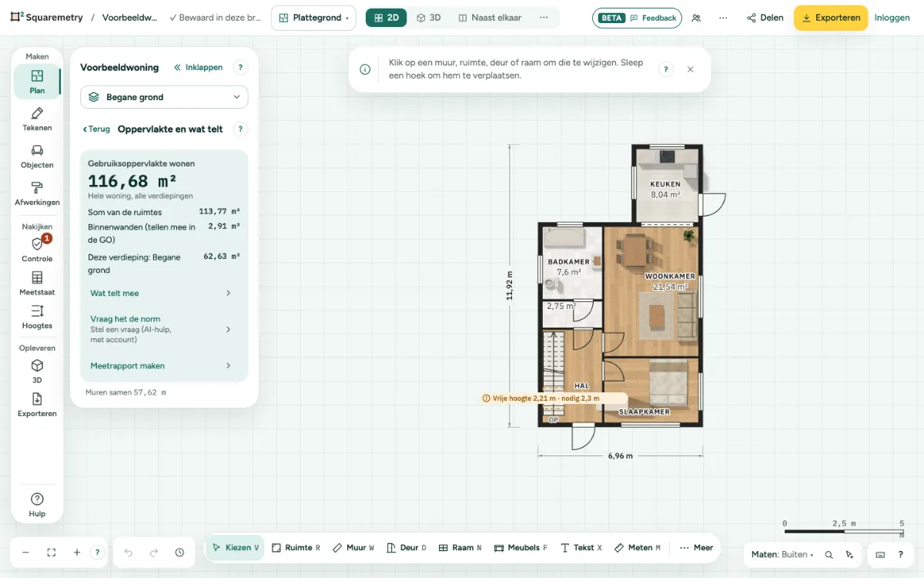Open the 3D cube under Opleveren
The height and width of the screenshot is (578, 924).
click(37, 371)
